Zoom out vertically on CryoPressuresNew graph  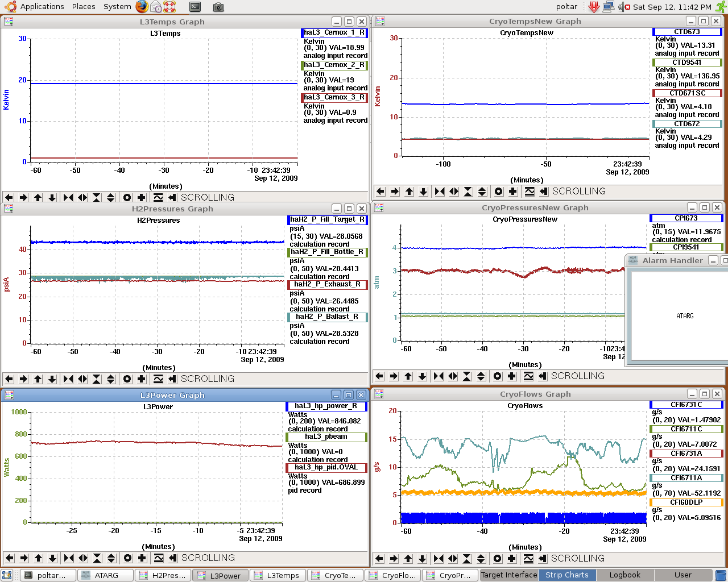481,376
